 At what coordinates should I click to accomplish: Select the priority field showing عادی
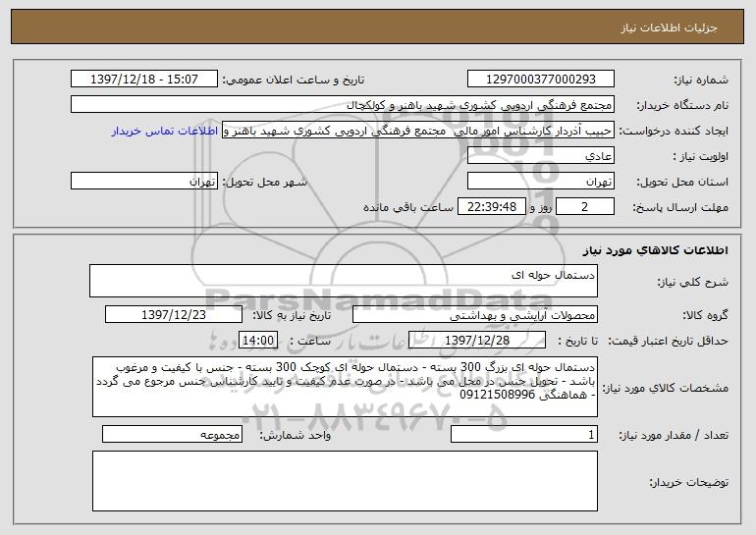[540, 156]
